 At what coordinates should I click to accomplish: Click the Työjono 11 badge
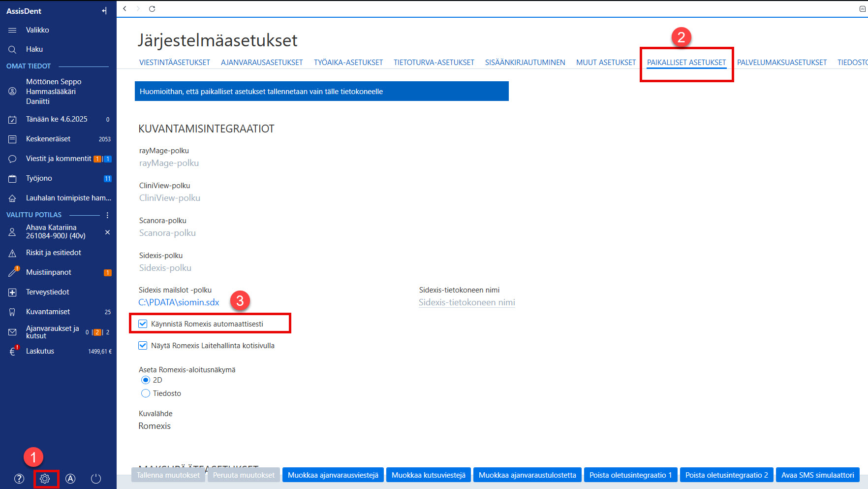pos(107,179)
